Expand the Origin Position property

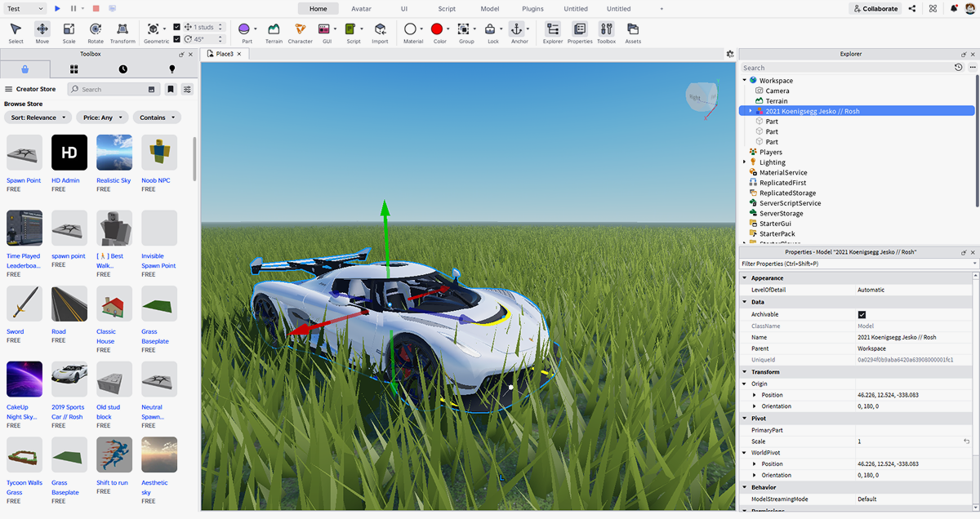click(755, 395)
